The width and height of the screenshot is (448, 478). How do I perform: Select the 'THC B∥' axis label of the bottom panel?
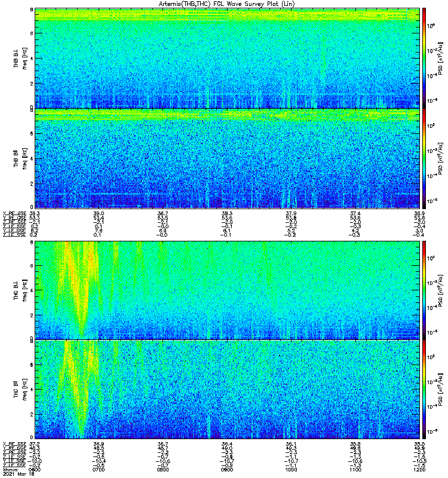[x=16, y=389]
